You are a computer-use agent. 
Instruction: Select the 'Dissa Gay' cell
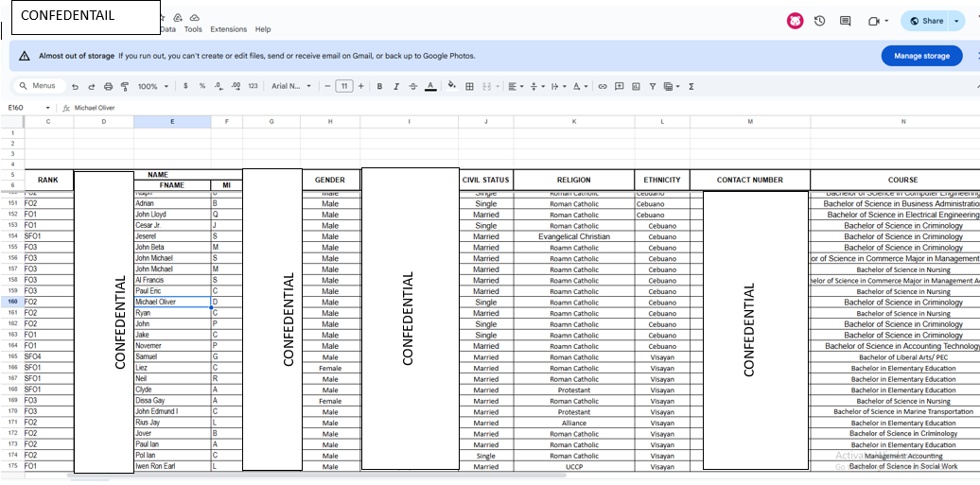172,401
